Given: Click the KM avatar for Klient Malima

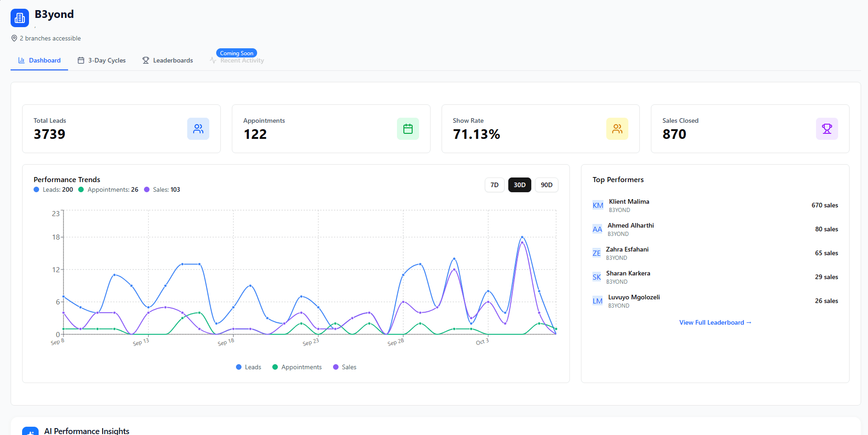Looking at the screenshot, I should click(x=598, y=206).
